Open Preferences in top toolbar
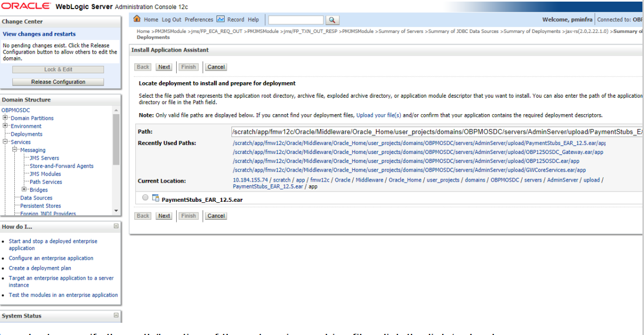The image size is (644, 335). coord(199,20)
